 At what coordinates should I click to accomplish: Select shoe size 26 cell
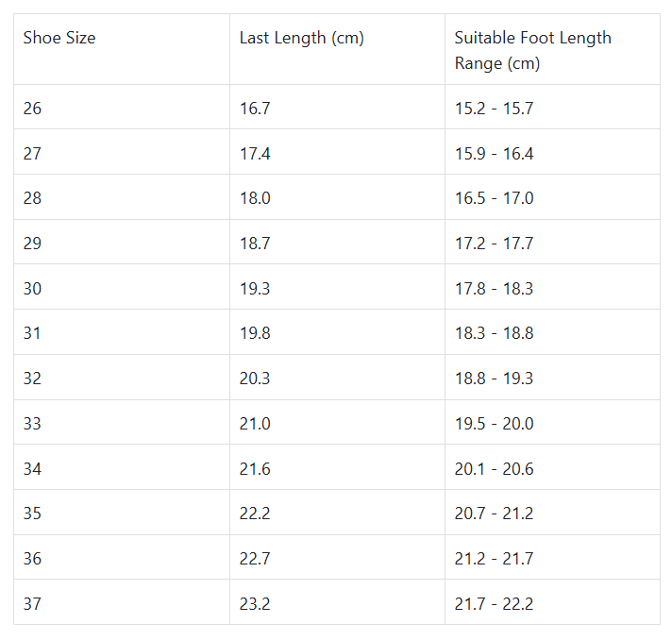pyautogui.click(x=33, y=109)
